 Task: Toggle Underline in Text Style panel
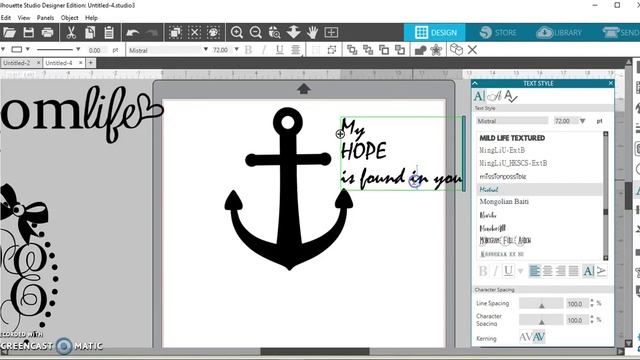pos(508,271)
